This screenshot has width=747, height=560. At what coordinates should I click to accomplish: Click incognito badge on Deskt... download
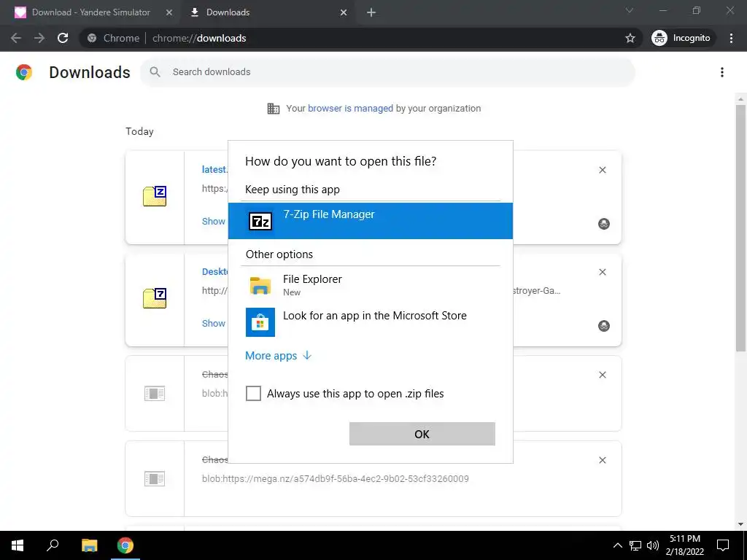(x=603, y=326)
